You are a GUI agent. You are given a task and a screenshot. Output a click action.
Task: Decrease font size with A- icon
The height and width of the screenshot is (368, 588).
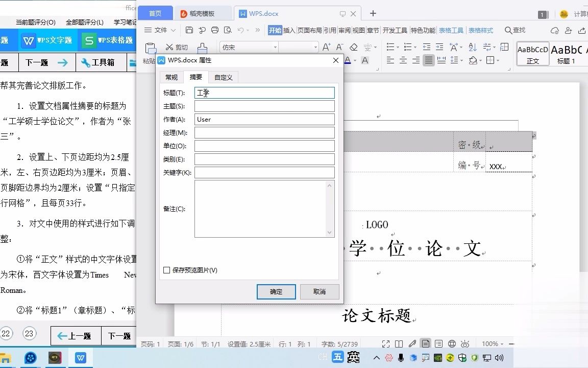(x=340, y=47)
